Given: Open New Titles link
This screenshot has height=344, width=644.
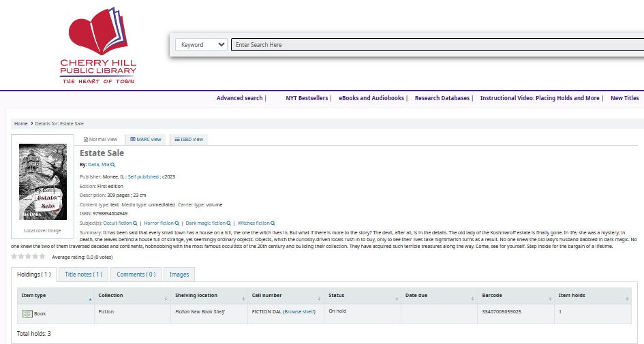Looking at the screenshot, I should coord(624,98).
